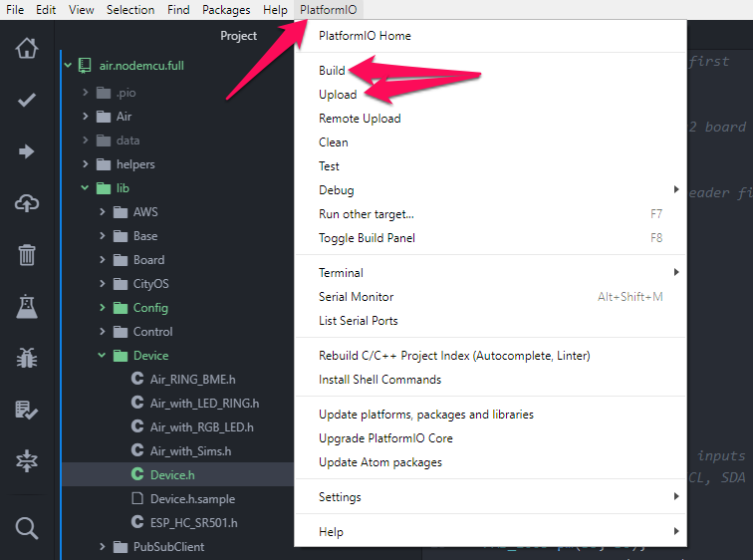753x560 pixels.
Task: Click the C icon beside Air_RING_BME.h
Action: tap(137, 379)
